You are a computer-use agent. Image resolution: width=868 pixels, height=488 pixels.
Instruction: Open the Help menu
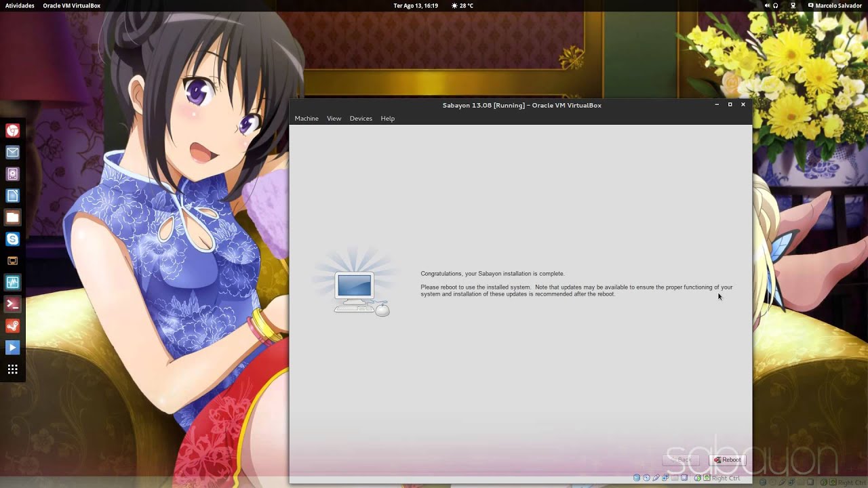[x=387, y=119]
